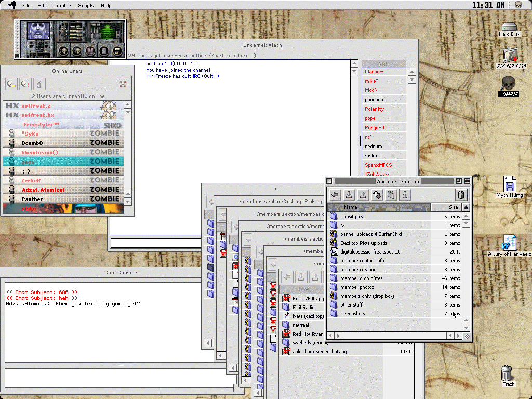Click top scroll-down arrow in Online Users list
This screenshot has height=399, width=532.
128,112
